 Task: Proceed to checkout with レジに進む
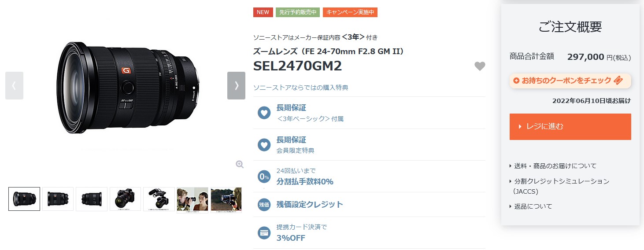click(x=570, y=127)
